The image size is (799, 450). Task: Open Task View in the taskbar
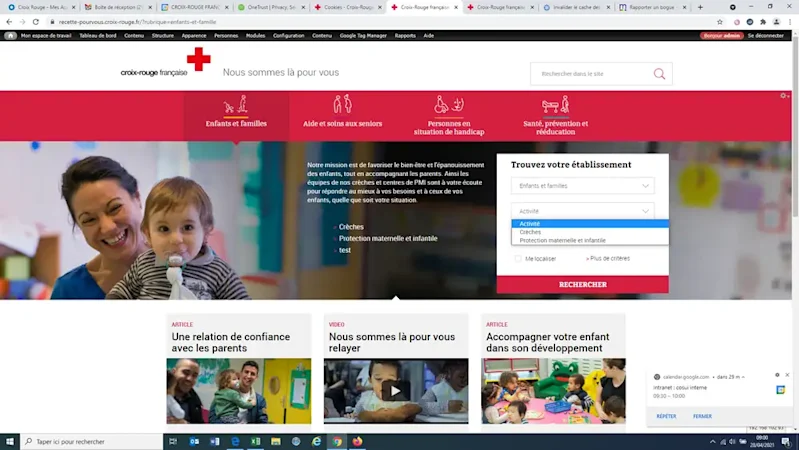tap(173, 441)
